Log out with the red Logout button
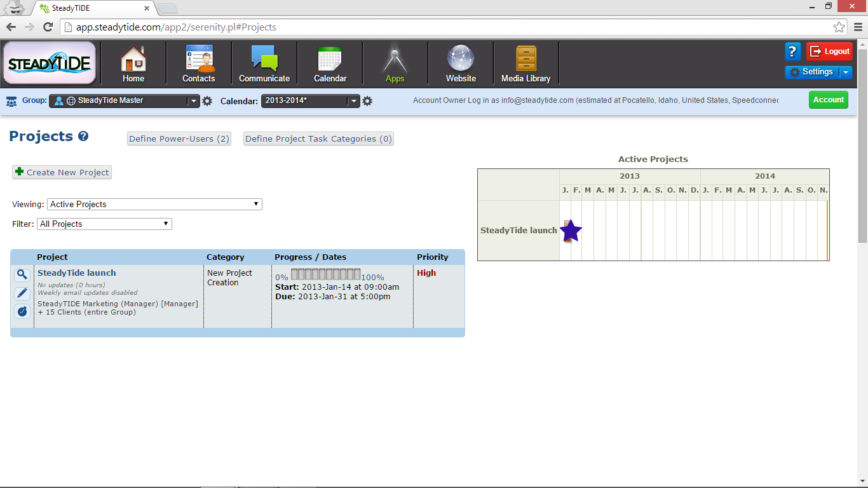Screen dimensions: 868x488 tap(830, 51)
